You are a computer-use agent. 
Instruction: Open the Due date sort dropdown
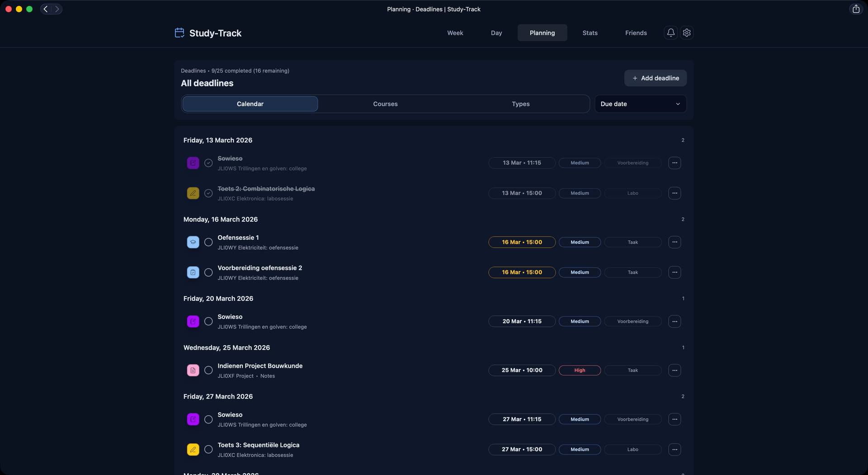pos(640,104)
